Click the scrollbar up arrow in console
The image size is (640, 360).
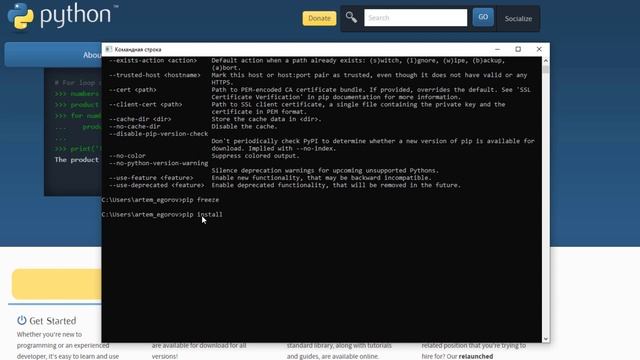point(546,61)
